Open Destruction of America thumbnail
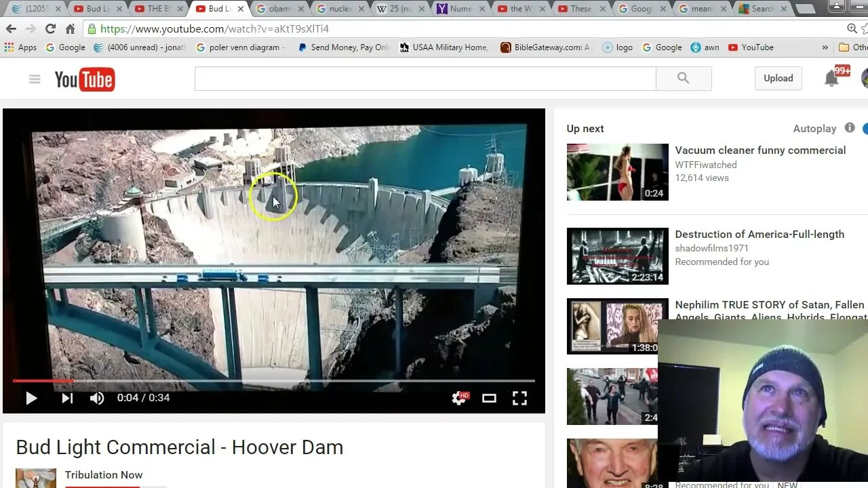This screenshot has height=488, width=868. (x=618, y=256)
